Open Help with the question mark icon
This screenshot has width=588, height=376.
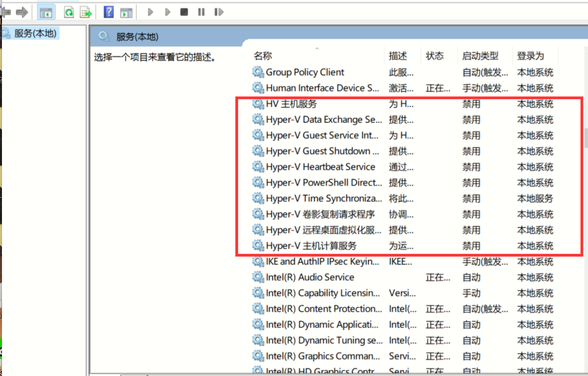(x=109, y=12)
